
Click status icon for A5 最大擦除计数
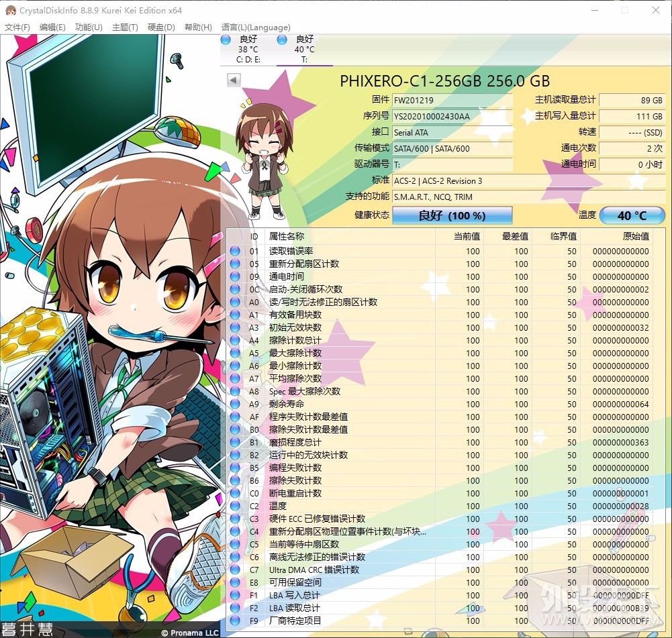coord(235,354)
